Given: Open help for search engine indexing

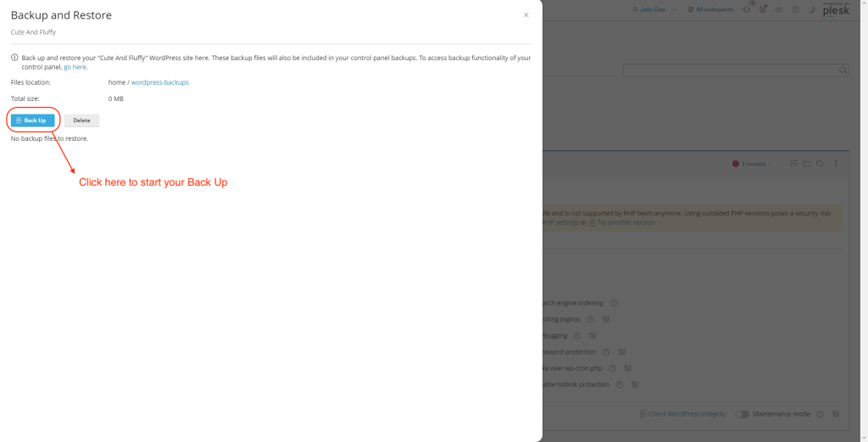Looking at the screenshot, I should point(614,304).
